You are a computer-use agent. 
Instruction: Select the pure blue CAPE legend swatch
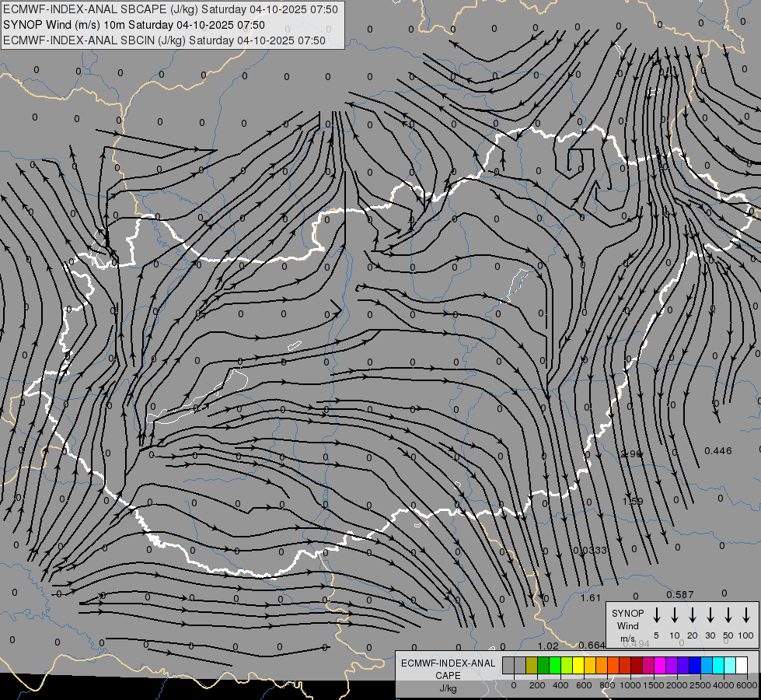pos(695,666)
